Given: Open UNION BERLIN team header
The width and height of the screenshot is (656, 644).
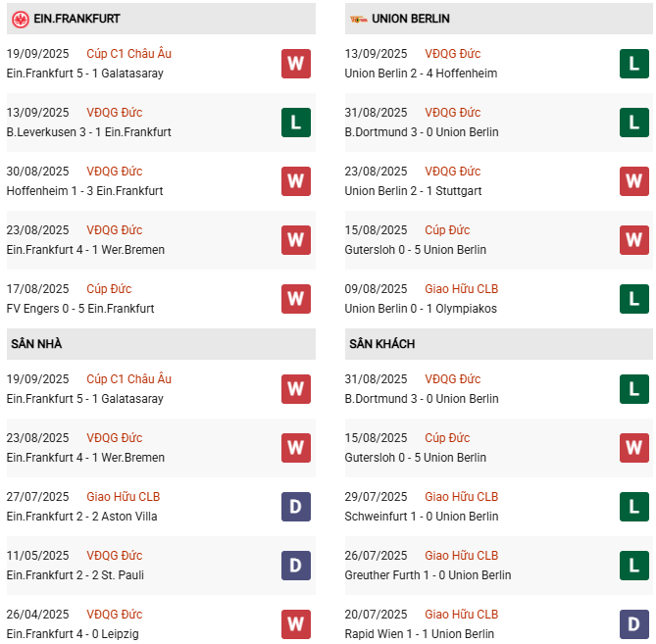Looking at the screenshot, I should (411, 19).
